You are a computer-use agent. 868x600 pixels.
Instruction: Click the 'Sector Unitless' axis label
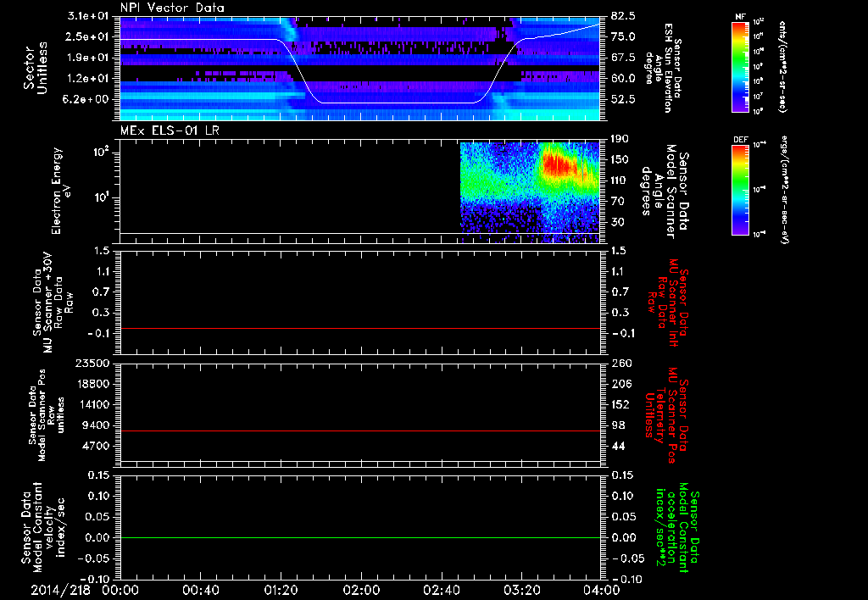point(36,68)
